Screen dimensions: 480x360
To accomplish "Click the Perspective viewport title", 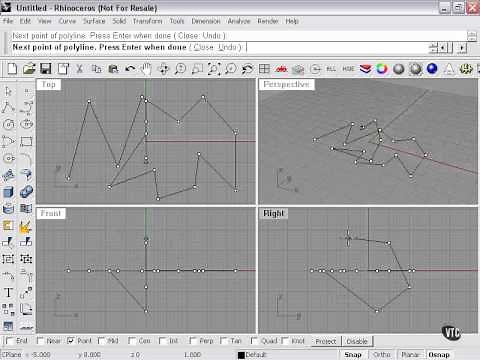I will click(286, 84).
